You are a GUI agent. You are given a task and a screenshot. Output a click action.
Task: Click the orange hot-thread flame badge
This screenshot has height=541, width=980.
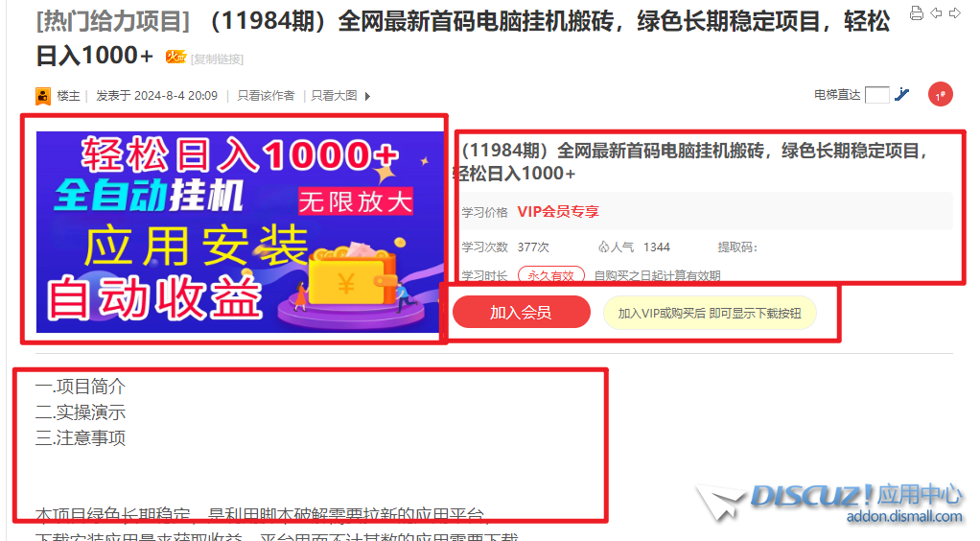coord(175,57)
